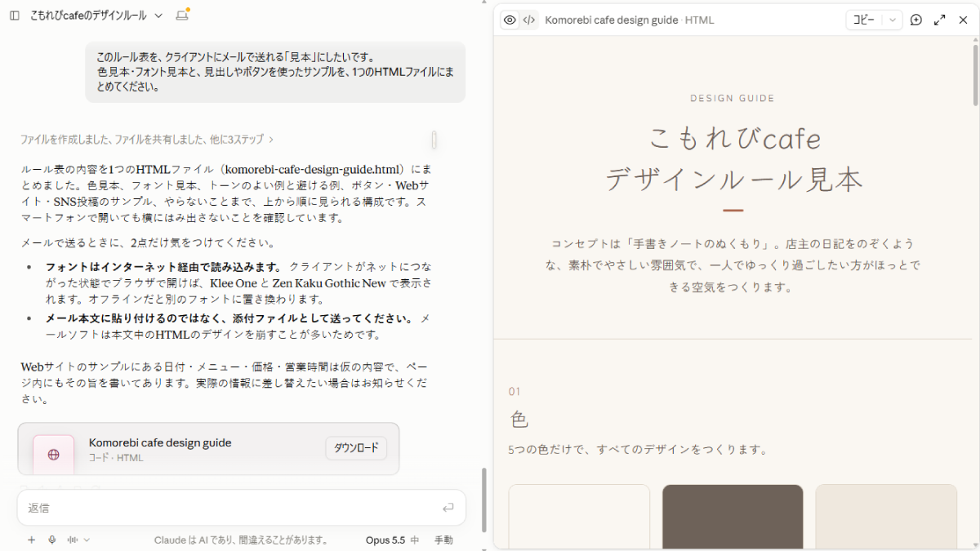Click the DESIGN GUIDE label text

[733, 98]
